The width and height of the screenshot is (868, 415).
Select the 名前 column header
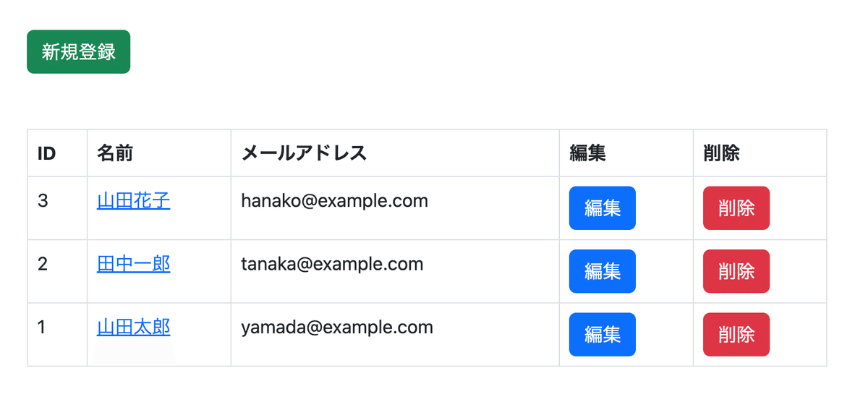159,153
